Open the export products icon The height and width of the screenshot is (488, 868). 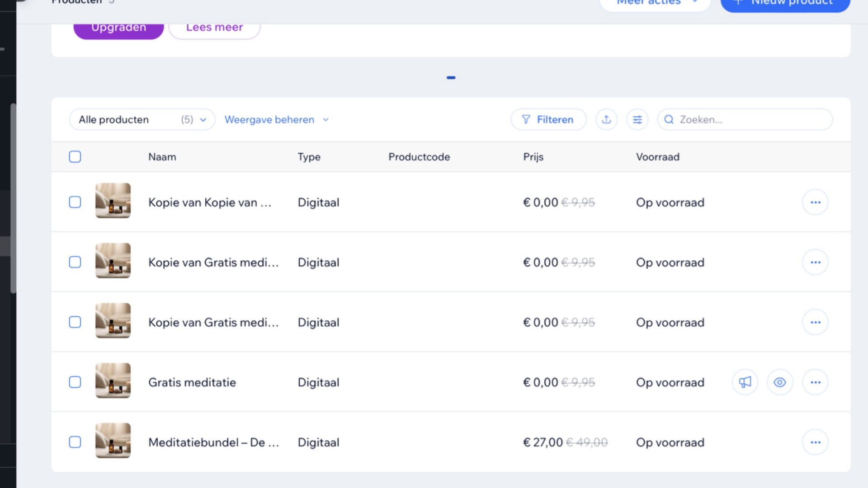[607, 119]
